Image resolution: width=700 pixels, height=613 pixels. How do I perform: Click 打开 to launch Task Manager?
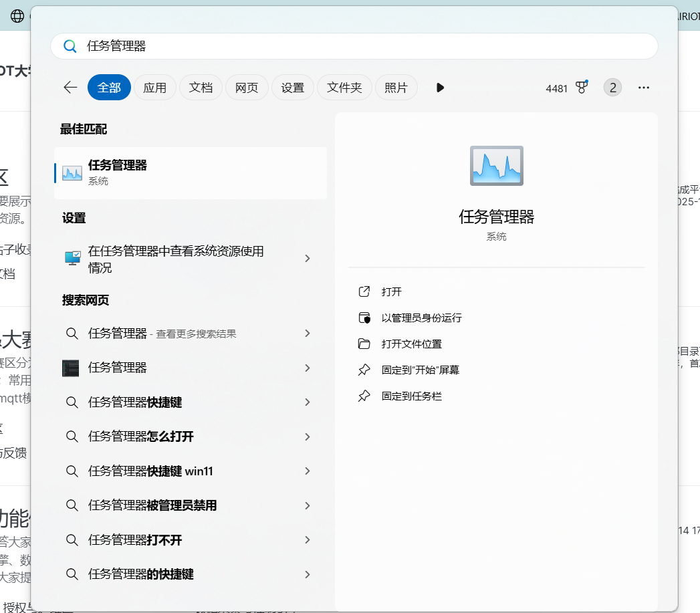click(x=391, y=292)
